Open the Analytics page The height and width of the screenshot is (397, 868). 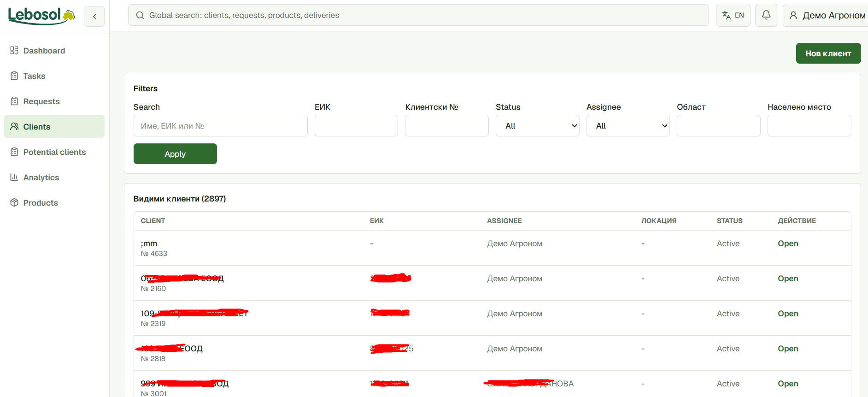pos(54,177)
